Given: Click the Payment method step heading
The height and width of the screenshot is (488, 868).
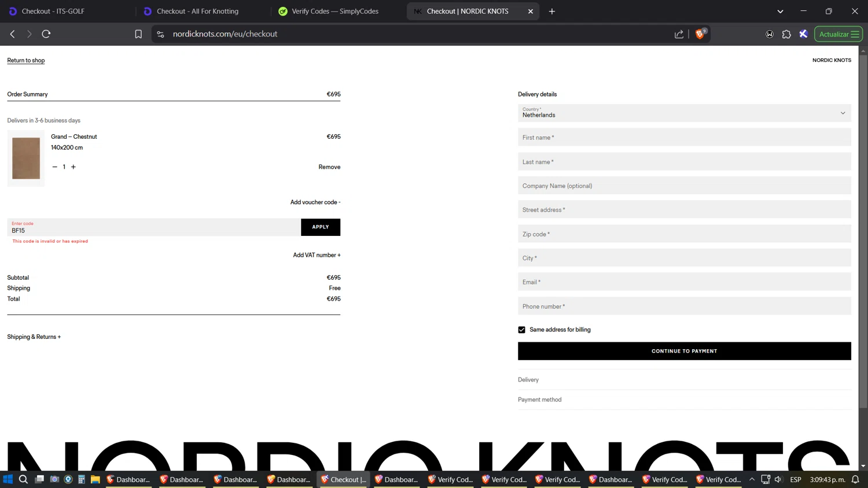Looking at the screenshot, I should coord(540,400).
